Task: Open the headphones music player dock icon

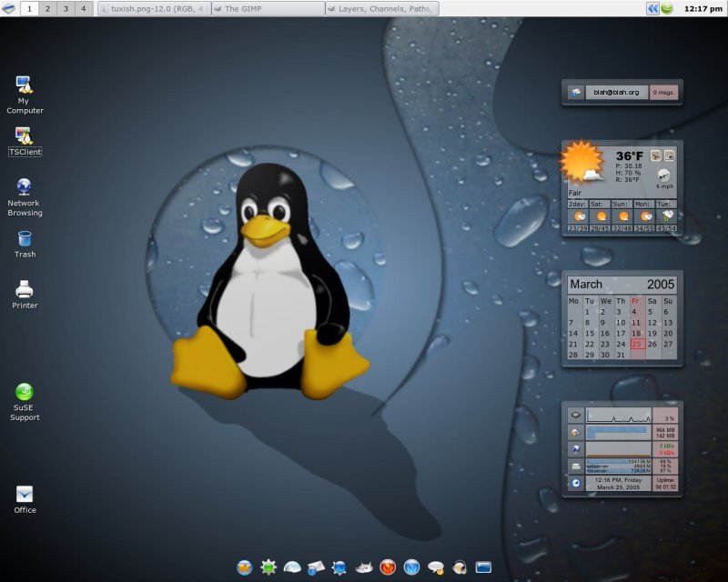Action: (x=460, y=567)
